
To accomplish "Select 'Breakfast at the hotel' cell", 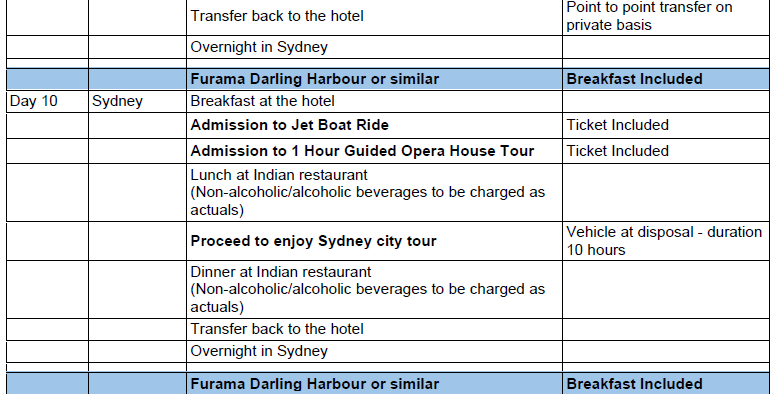I will (x=374, y=101).
